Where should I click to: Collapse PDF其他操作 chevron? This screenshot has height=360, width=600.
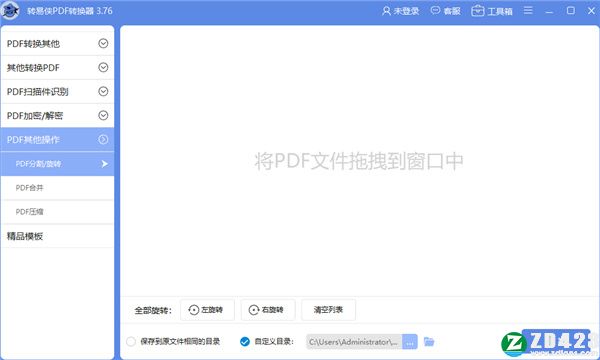tap(103, 140)
